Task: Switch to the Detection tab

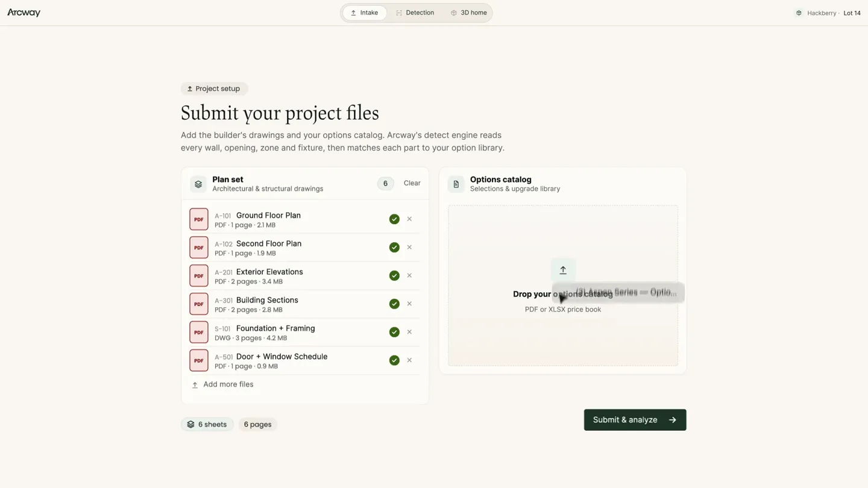Action: [415, 13]
